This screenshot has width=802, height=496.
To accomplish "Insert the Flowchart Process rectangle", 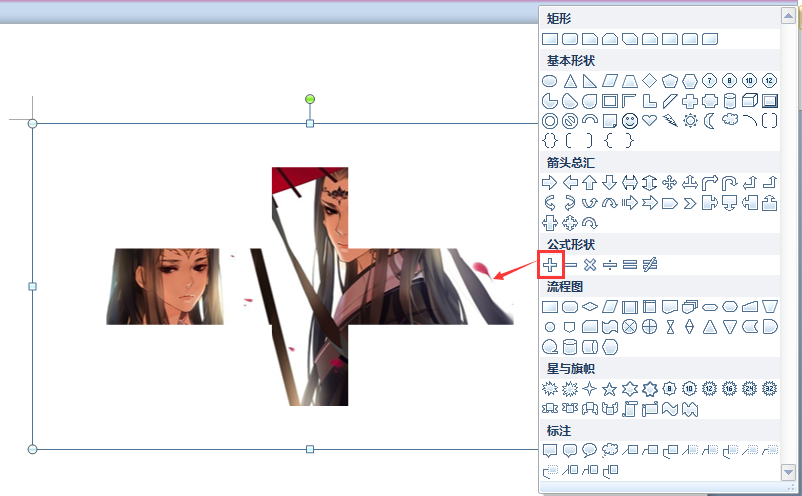I will [550, 307].
